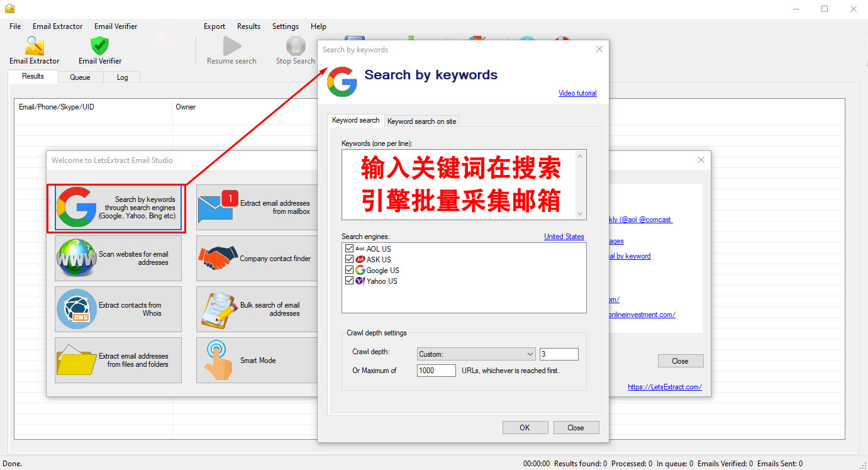Screen dimensions: 868x470
Task: Uncheck the Google US search engine
Action: tap(349, 270)
